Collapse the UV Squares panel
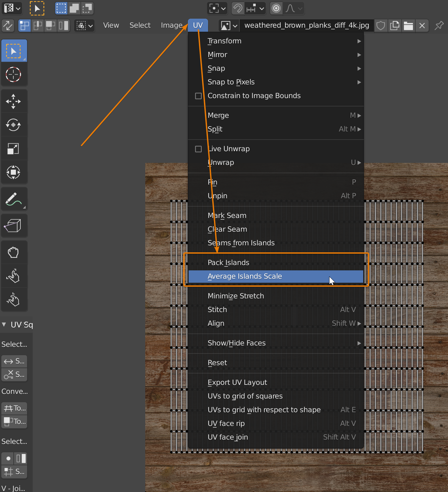 click(x=4, y=324)
